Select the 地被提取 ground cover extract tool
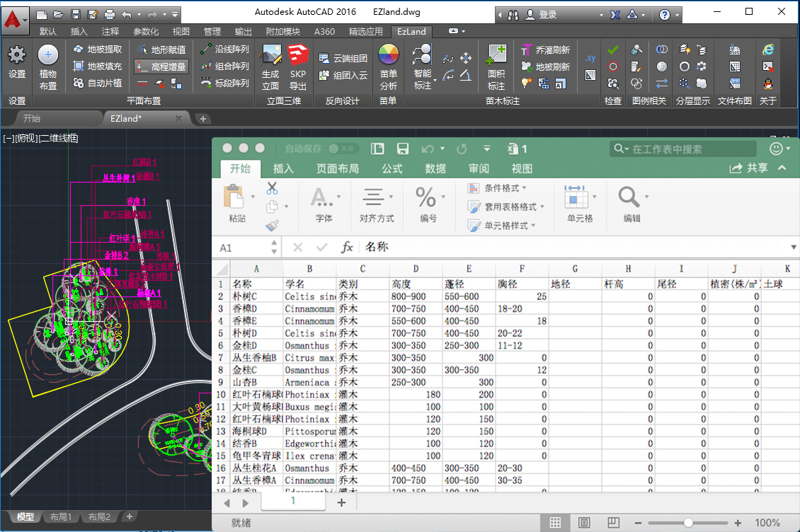 click(98, 50)
